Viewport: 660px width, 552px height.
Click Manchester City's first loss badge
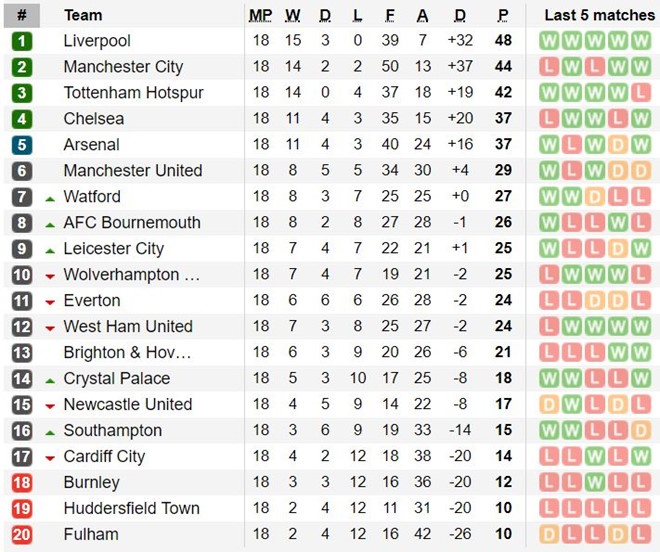click(x=549, y=67)
